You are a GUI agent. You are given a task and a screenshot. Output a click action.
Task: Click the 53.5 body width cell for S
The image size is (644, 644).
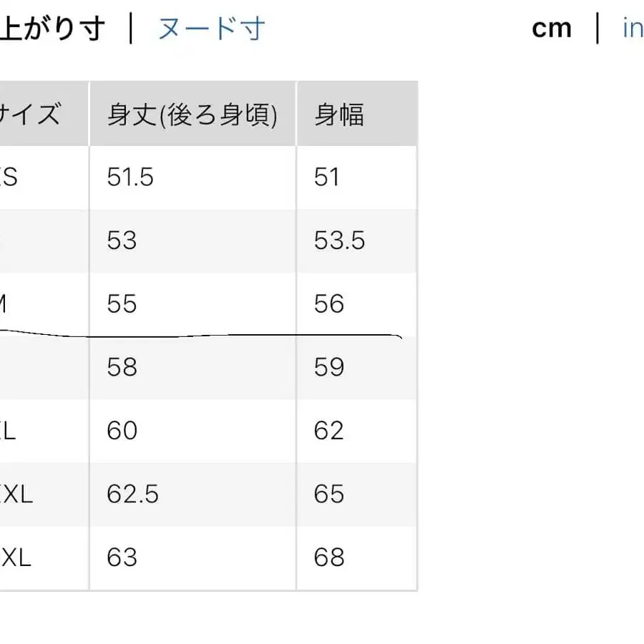click(338, 240)
